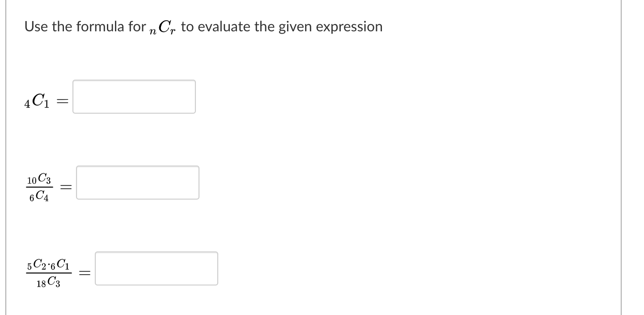
Task: Place cursor in the second empty answer field
Action: 137,182
